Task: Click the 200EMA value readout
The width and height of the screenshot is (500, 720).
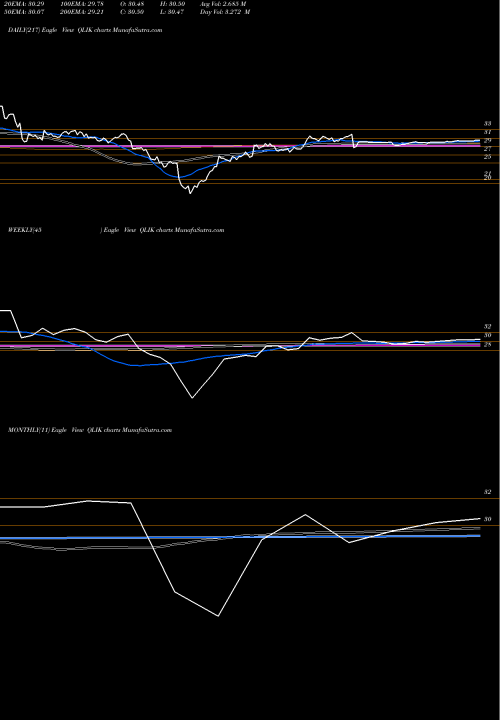Action: pos(84,12)
